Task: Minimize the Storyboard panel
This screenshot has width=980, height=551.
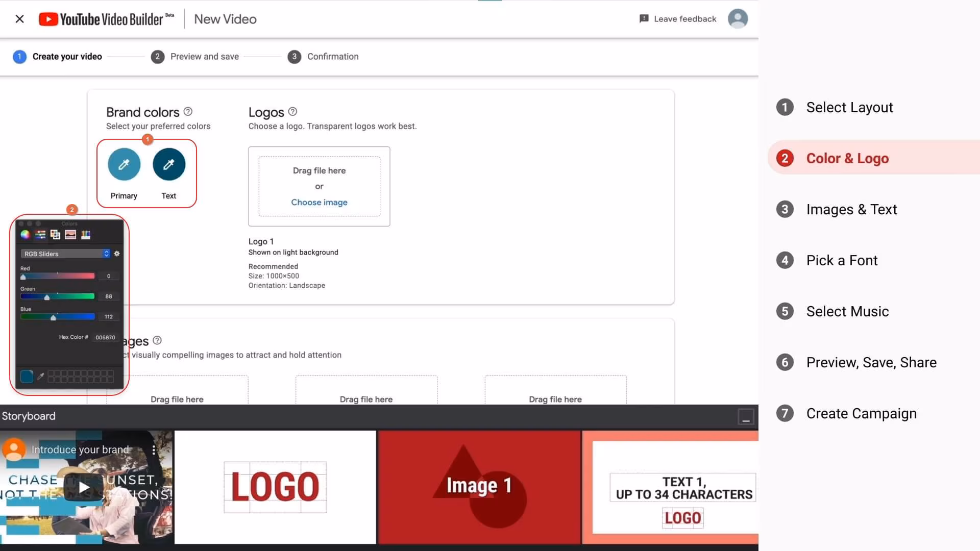Action: [746, 417]
